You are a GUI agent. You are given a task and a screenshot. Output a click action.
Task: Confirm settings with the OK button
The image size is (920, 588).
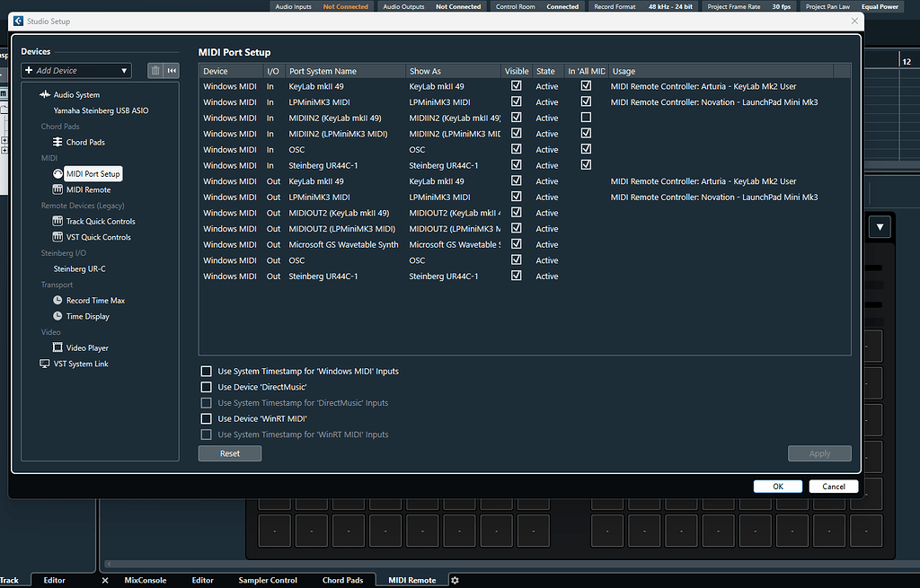tap(777, 486)
